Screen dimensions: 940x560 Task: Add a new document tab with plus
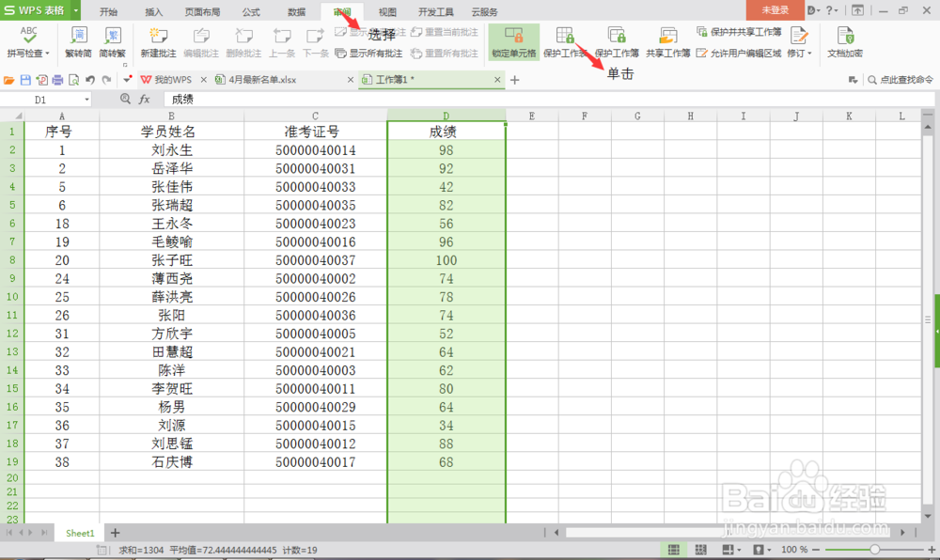pyautogui.click(x=514, y=80)
